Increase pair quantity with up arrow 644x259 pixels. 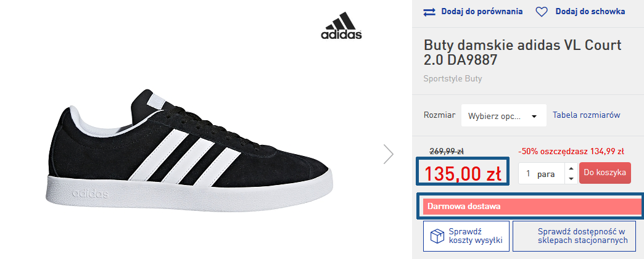click(x=571, y=168)
